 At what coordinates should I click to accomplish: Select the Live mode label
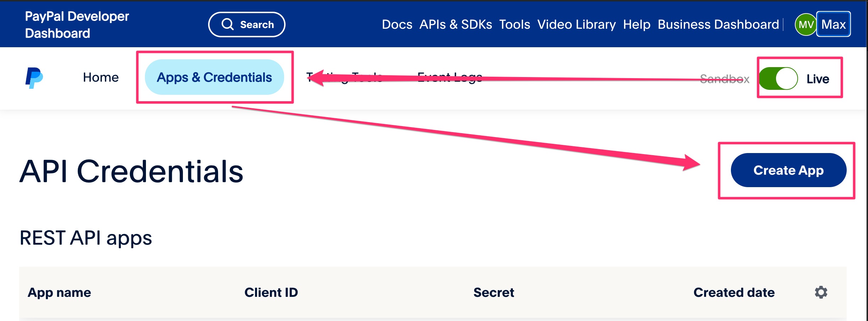point(818,79)
